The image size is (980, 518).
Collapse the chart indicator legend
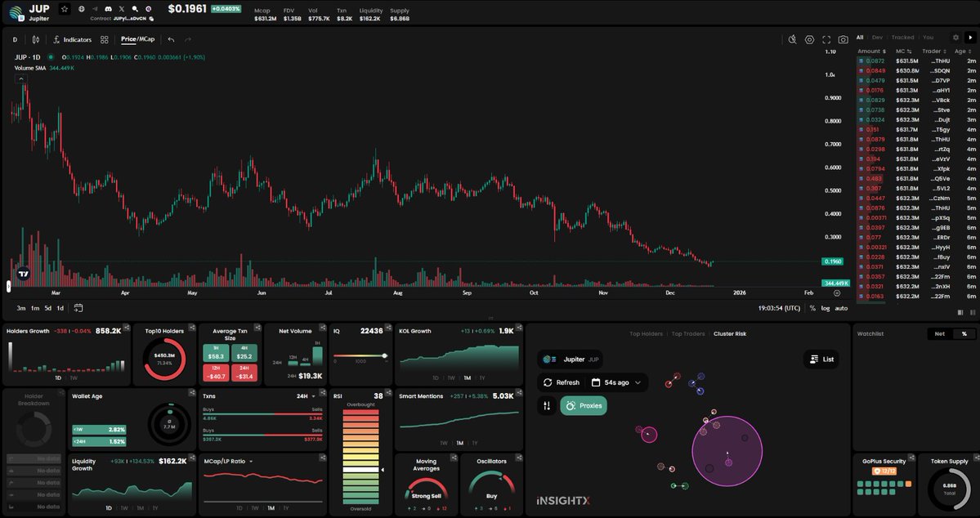(20, 78)
